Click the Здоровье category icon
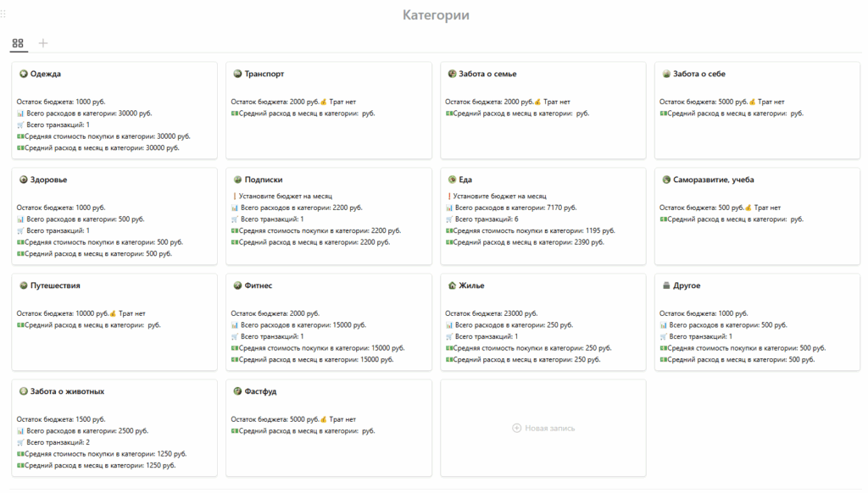 coord(24,180)
